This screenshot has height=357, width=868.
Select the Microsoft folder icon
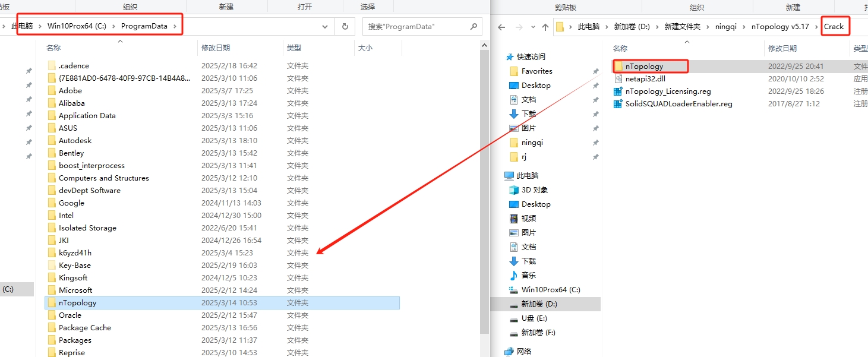52,290
